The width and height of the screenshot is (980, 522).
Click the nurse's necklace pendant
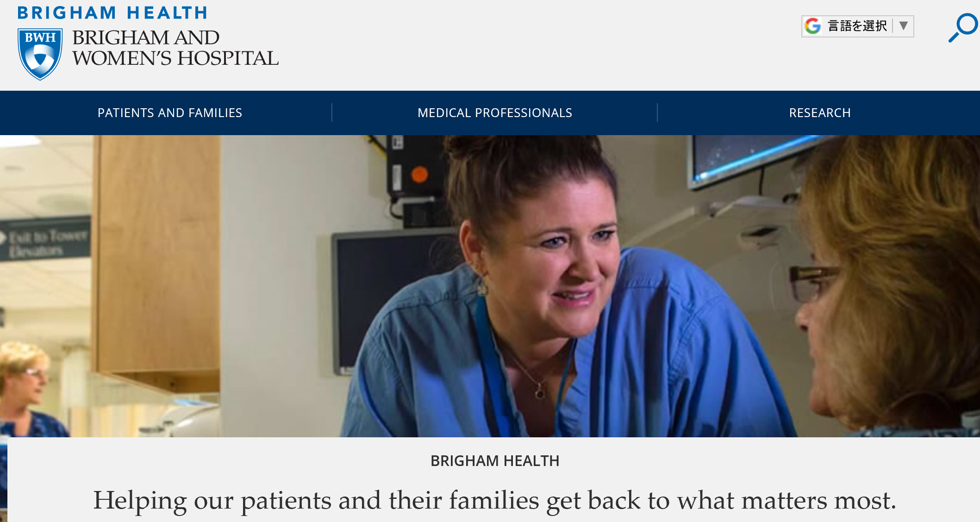pyautogui.click(x=539, y=394)
